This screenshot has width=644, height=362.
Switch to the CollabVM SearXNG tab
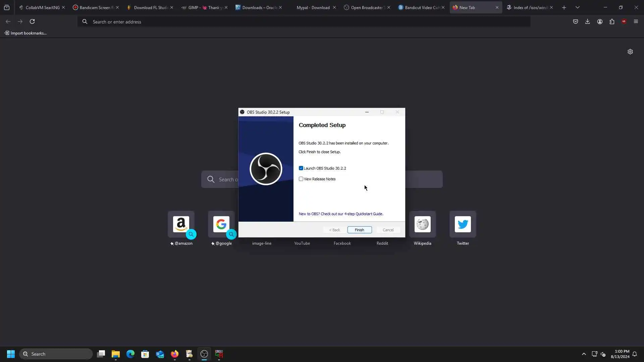click(42, 7)
